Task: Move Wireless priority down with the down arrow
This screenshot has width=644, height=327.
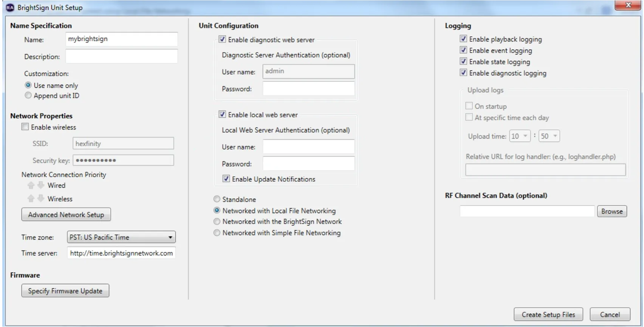Action: (40, 199)
